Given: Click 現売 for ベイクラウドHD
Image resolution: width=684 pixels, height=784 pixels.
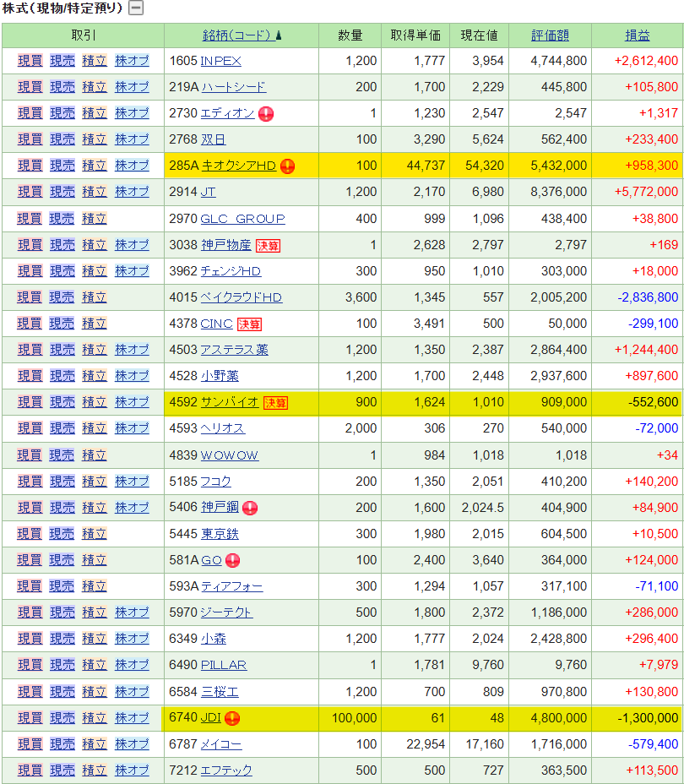Looking at the screenshot, I should point(62,297).
